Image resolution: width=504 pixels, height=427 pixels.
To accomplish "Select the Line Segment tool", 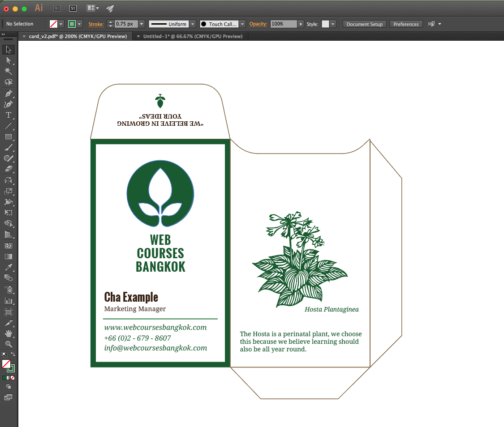I will point(9,126).
